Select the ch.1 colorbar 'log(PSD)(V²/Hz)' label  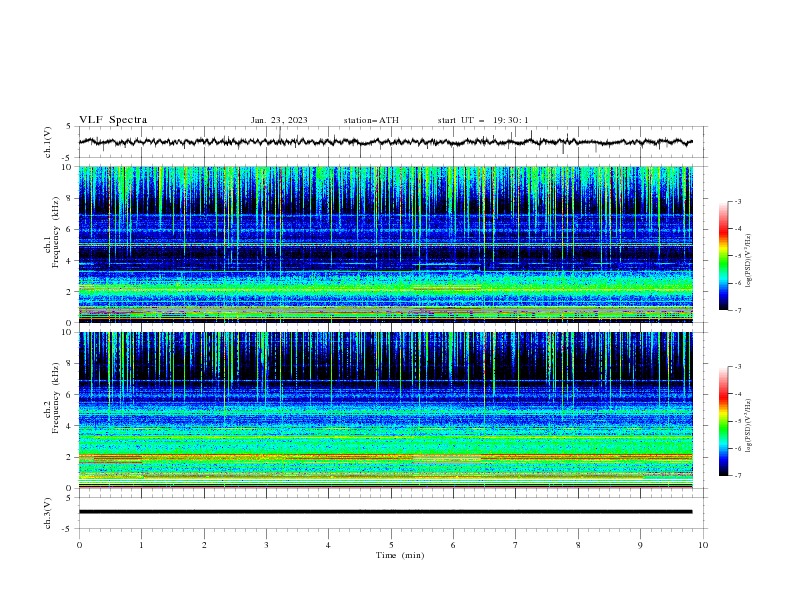(x=749, y=261)
